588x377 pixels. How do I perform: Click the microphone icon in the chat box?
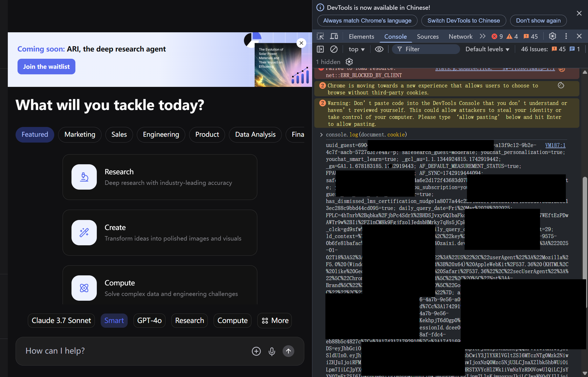coord(272,351)
